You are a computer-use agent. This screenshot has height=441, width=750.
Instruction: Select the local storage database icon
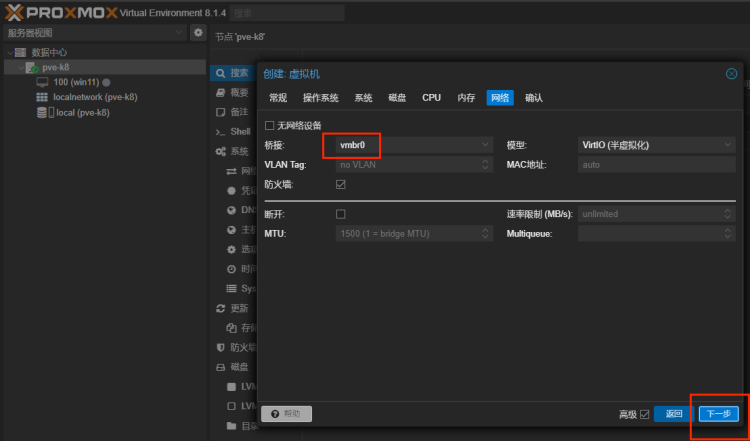point(42,112)
